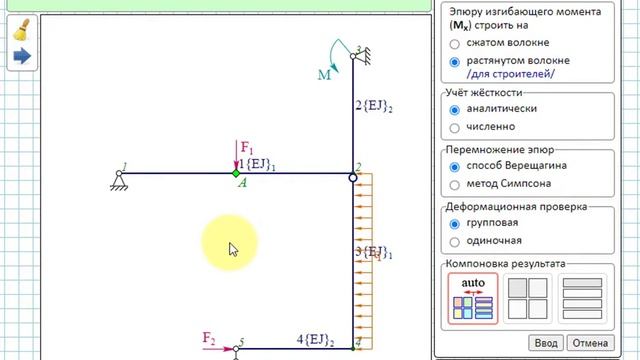Image resolution: width=640 pixels, height=360 pixels.
Task: Click the 4{EJ}2 member label
Action: (x=315, y=340)
